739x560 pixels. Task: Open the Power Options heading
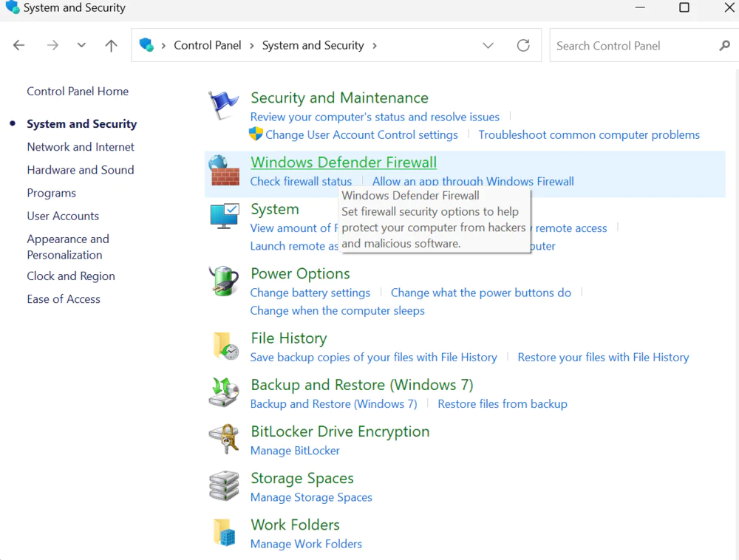[x=300, y=273]
